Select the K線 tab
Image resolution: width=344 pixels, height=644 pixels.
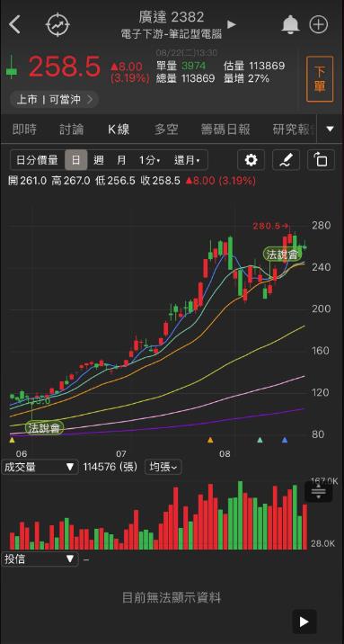coord(119,130)
